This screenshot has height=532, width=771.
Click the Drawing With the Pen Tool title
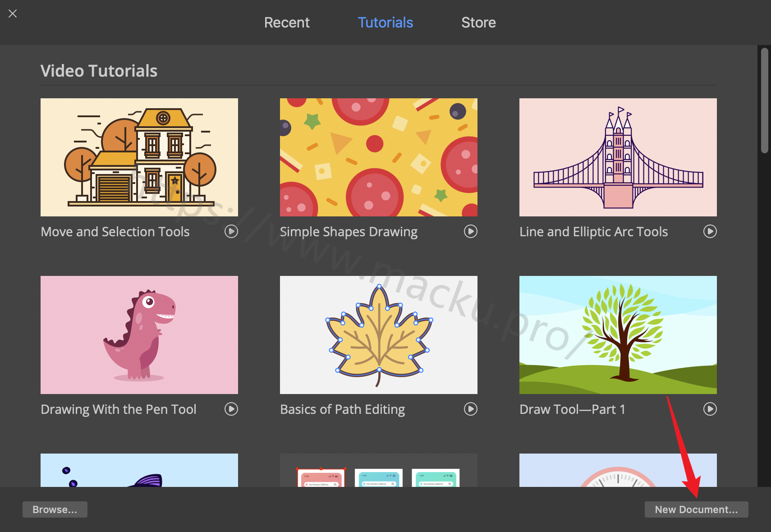tap(119, 409)
